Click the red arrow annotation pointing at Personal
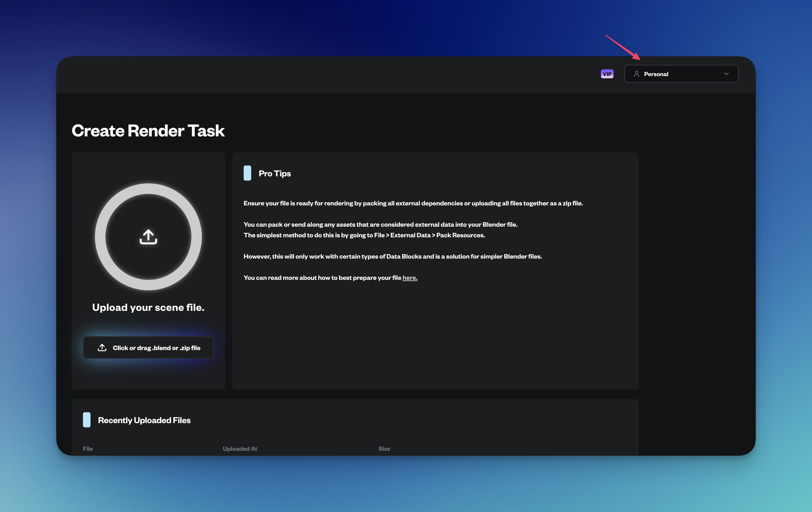Viewport: 812px width, 512px height. point(623,48)
